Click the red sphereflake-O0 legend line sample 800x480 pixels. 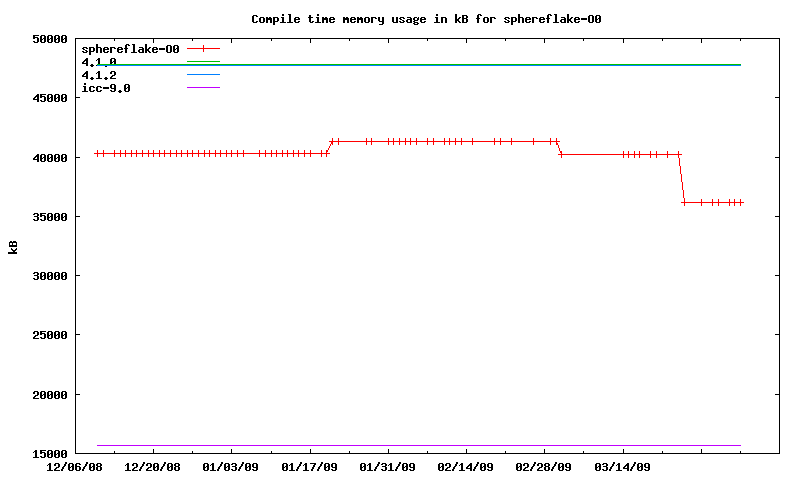pyautogui.click(x=203, y=48)
